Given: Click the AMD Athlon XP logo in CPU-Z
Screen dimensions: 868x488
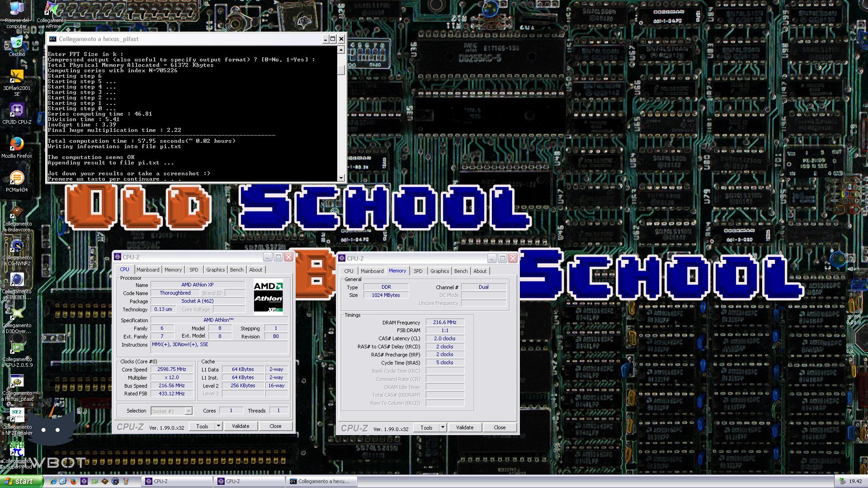Looking at the screenshot, I should click(x=268, y=297).
